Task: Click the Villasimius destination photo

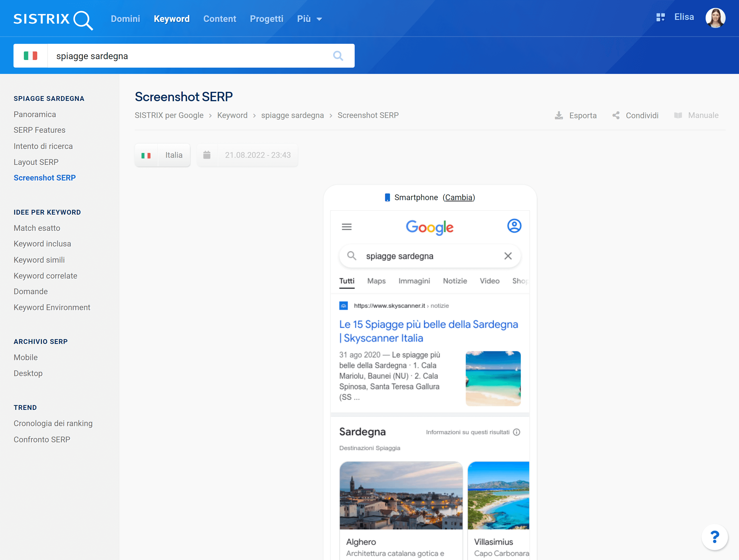Action: click(499, 496)
